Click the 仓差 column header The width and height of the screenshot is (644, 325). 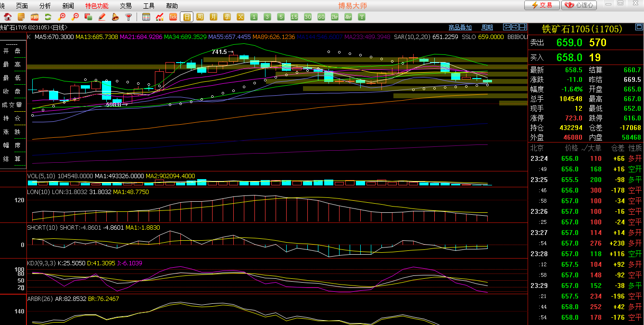(x=618, y=148)
